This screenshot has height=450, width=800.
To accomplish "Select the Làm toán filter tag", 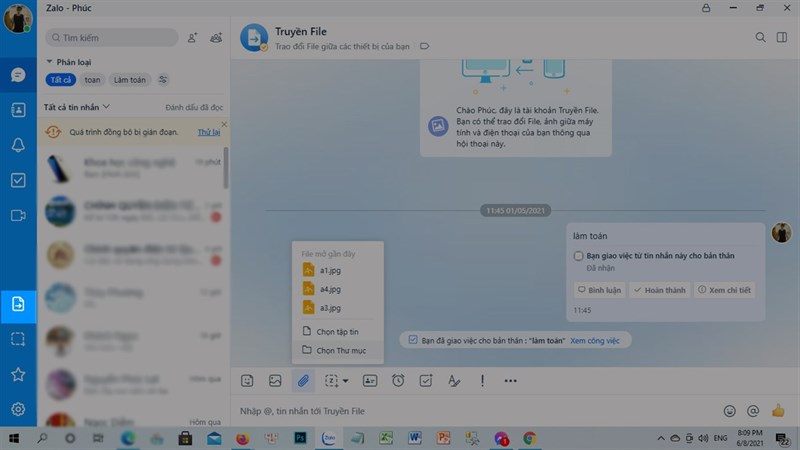I will [130, 80].
